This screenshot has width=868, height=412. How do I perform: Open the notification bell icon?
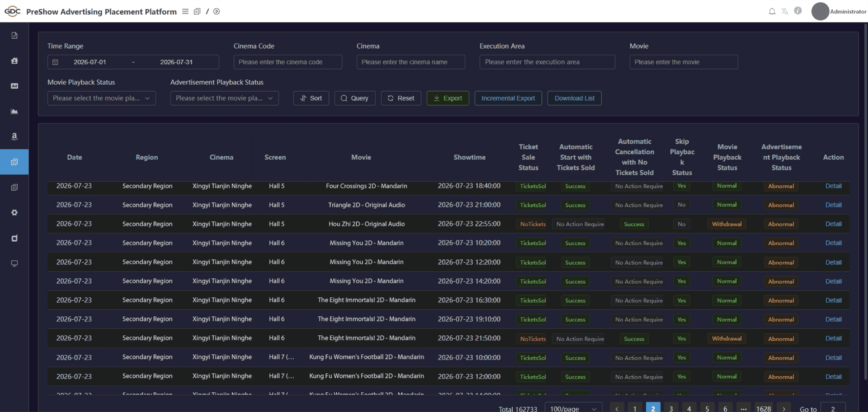click(772, 12)
